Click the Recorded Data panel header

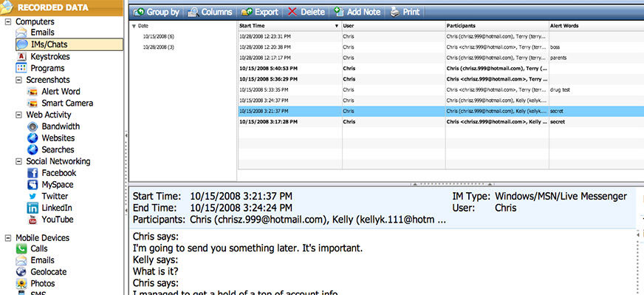61,7
